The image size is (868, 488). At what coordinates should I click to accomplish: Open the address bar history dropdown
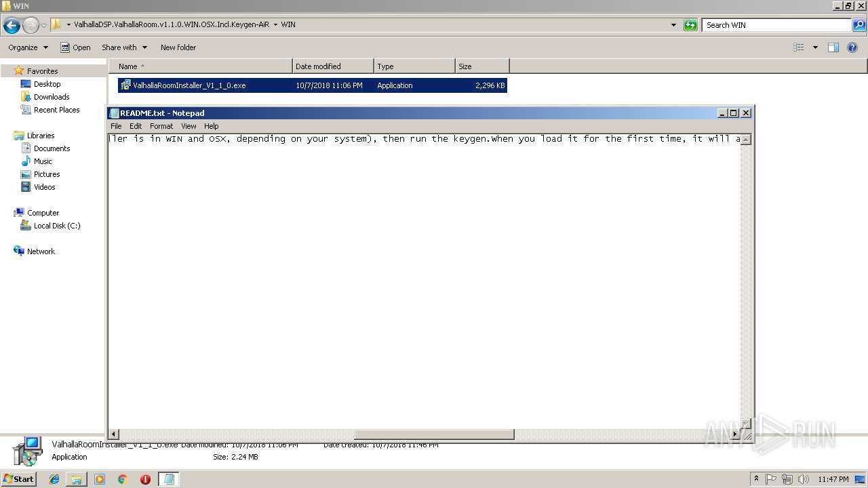tap(673, 25)
